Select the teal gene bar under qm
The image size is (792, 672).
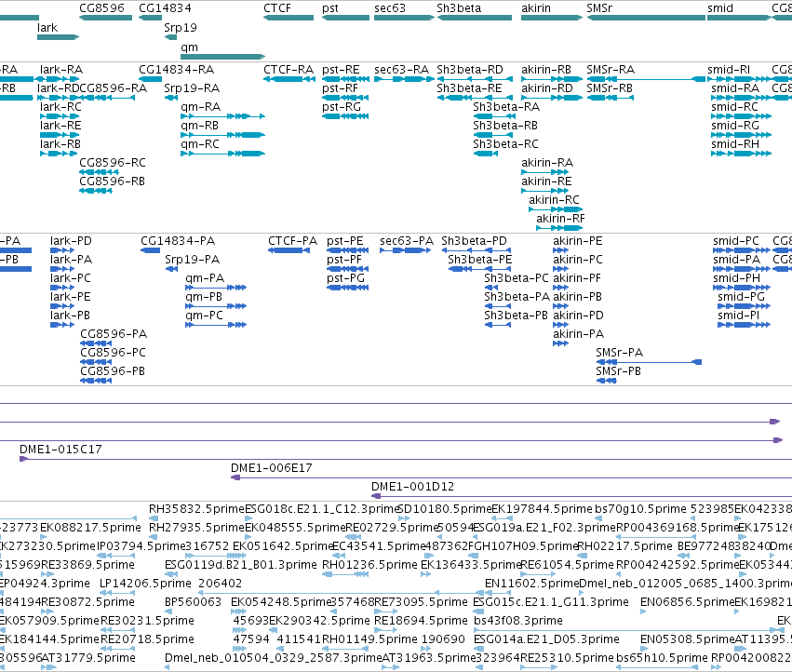222,57
